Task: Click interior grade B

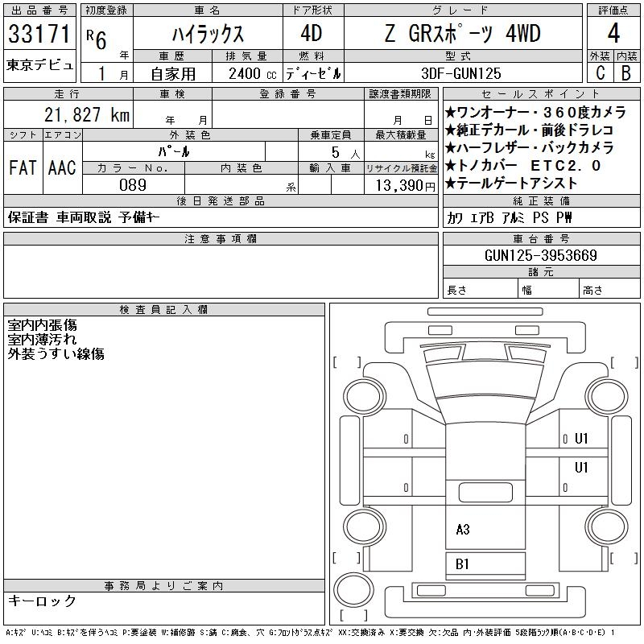Action: [626, 72]
